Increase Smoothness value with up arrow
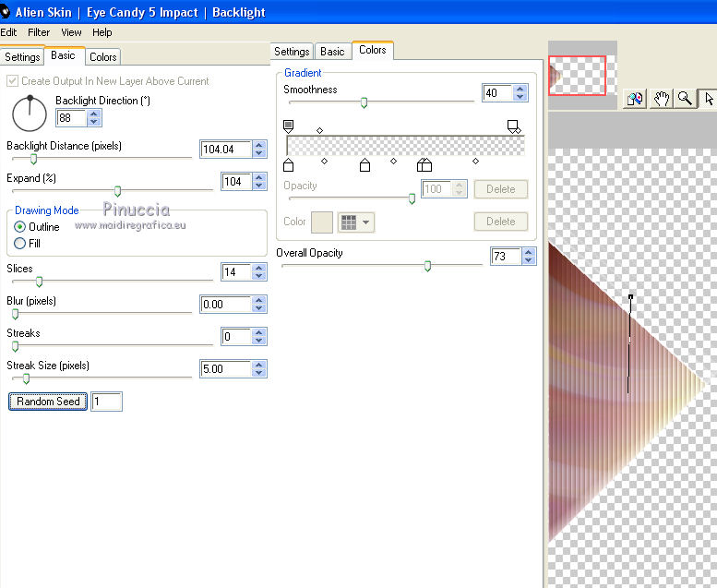The width and height of the screenshot is (717, 588). pyautogui.click(x=520, y=89)
